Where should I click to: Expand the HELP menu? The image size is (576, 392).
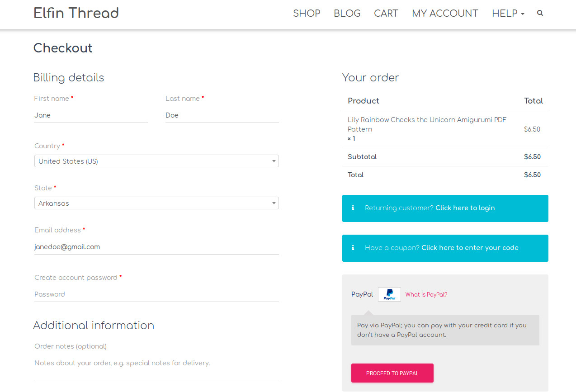click(x=508, y=14)
